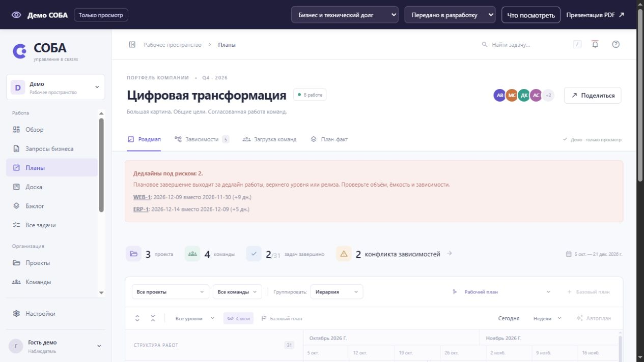Screen dimensions: 644x362
Task: Open Бэклог in sidebar
Action: (x=52, y=206)
